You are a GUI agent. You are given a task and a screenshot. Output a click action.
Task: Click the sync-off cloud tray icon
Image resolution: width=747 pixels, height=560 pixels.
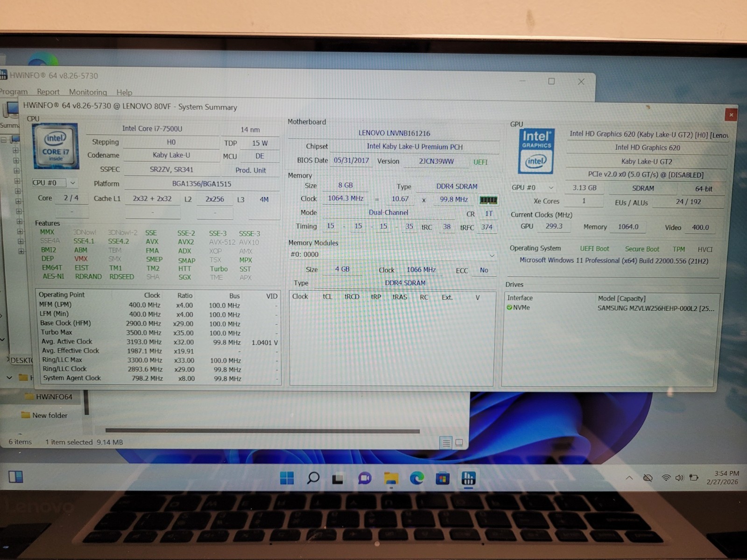tap(648, 478)
